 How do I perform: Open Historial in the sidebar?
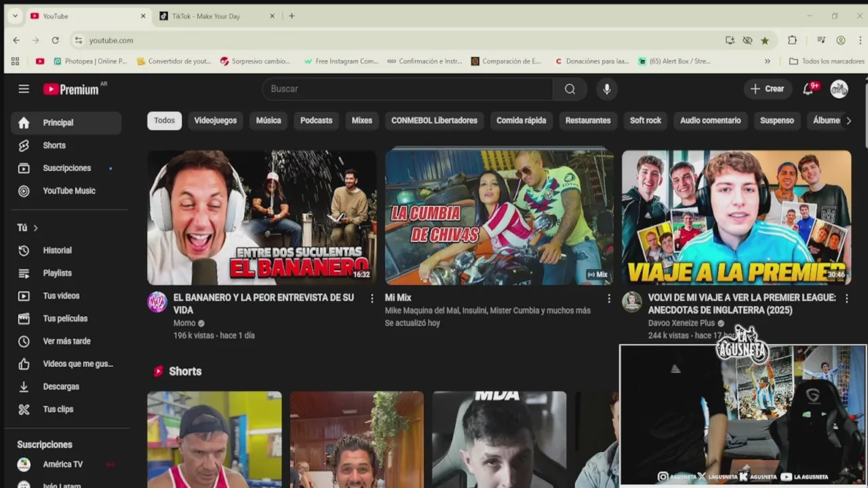click(66, 250)
